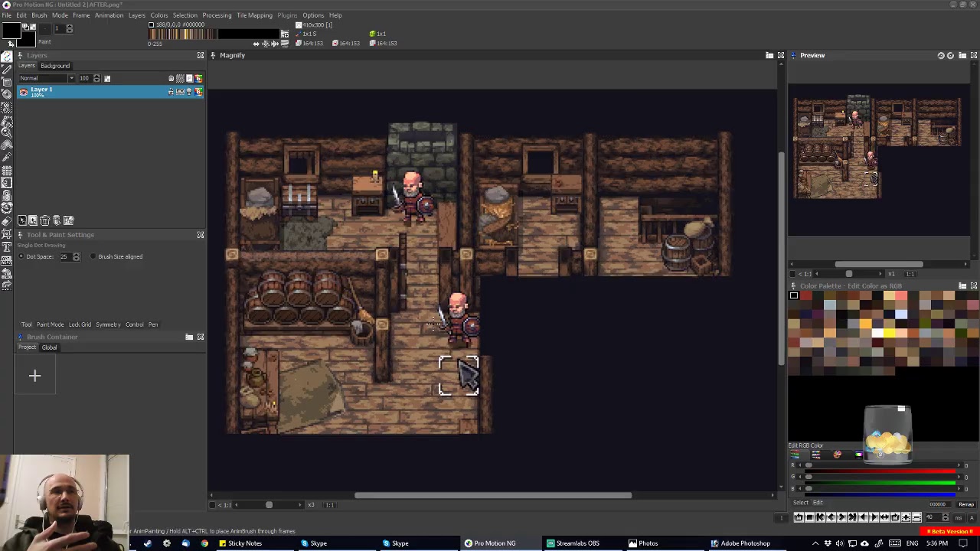The height and width of the screenshot is (551, 980).
Task: Open the Tile Mapping menu
Action: click(254, 15)
